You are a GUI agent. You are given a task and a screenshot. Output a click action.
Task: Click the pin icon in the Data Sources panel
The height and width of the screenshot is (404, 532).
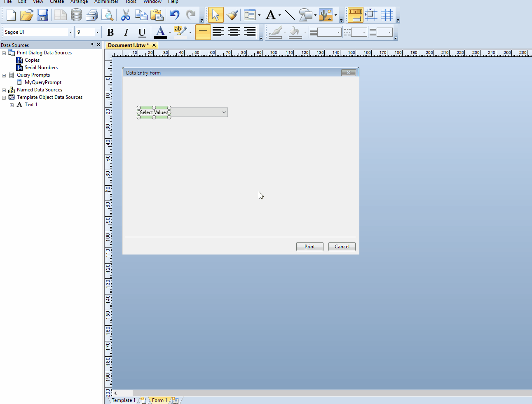click(x=92, y=45)
